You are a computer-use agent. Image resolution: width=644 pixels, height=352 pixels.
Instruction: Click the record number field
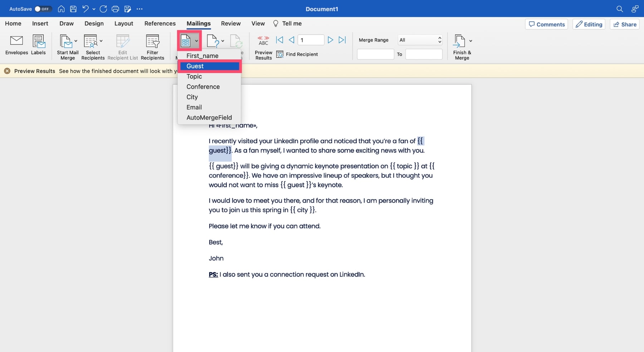pos(311,40)
